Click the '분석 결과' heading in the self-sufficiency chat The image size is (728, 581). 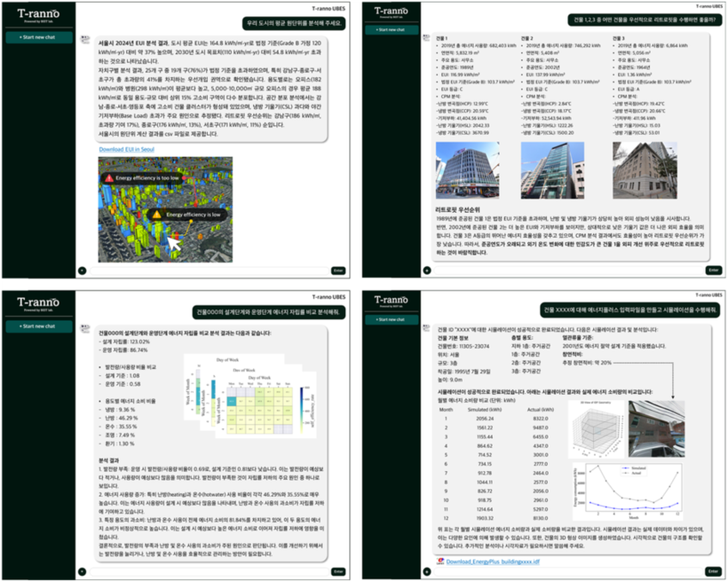click(x=109, y=461)
